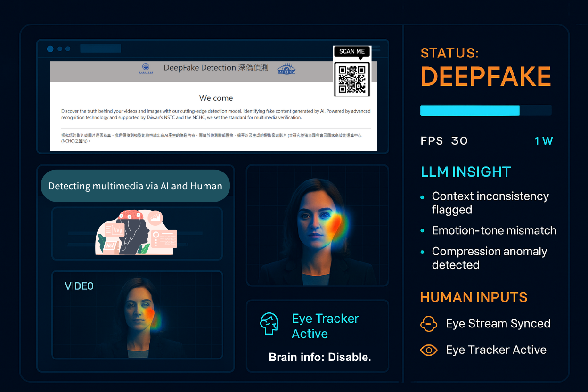Click the Eye Stream Synced icon
Image resolution: width=588 pixels, height=392 pixels.
(429, 324)
